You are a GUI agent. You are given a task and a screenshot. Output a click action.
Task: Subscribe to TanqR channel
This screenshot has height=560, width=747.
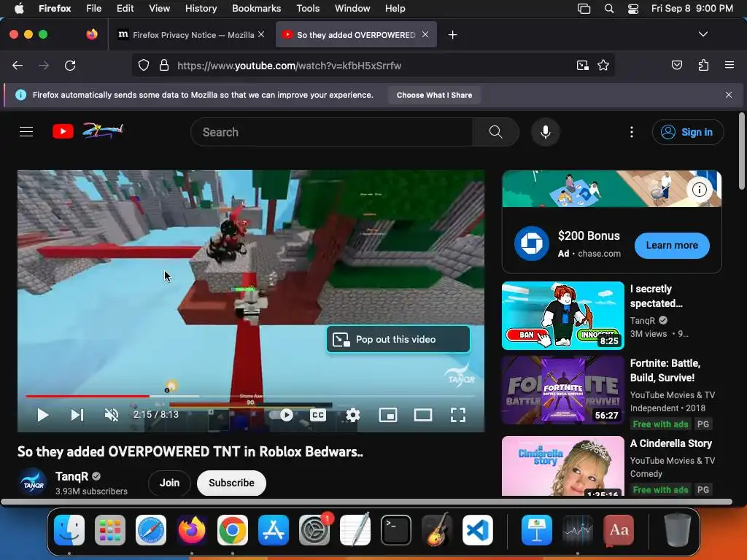[231, 483]
